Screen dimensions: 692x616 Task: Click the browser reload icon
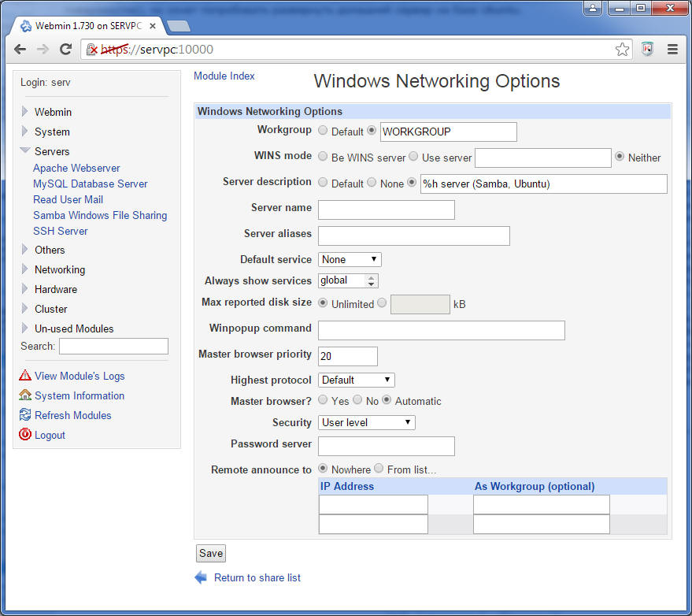point(66,49)
